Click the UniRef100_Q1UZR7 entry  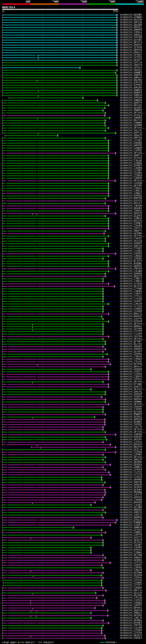(131, 108)
